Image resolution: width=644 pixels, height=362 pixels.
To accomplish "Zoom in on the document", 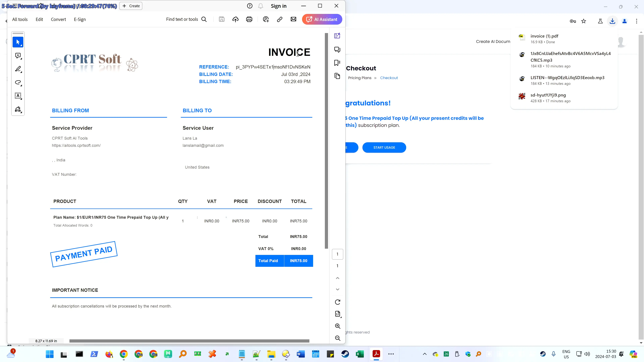I will (337, 326).
